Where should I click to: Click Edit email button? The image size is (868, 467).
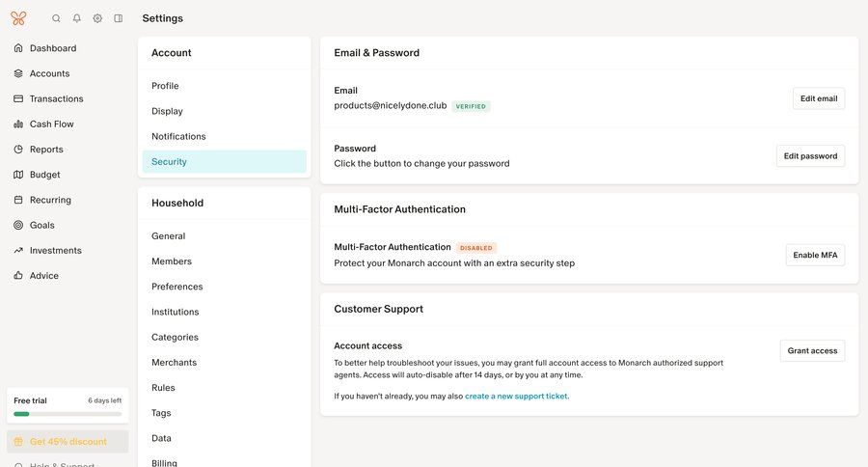819,98
